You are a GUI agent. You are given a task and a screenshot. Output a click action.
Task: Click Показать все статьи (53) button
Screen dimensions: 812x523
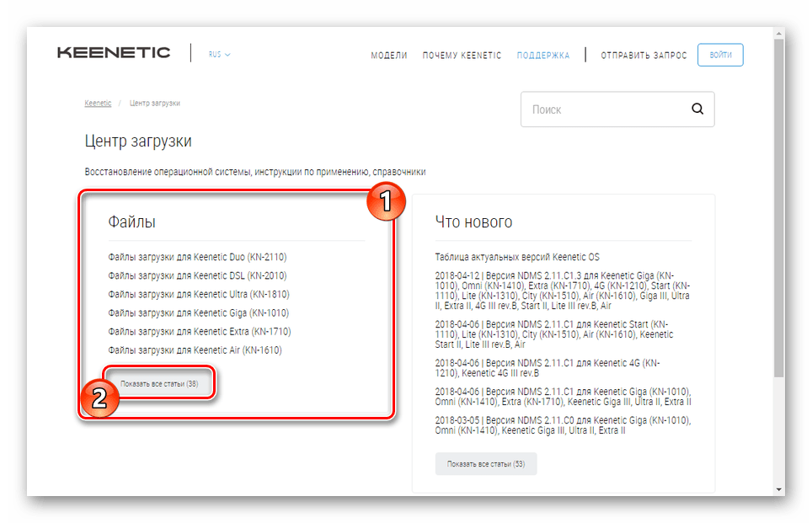(x=486, y=464)
